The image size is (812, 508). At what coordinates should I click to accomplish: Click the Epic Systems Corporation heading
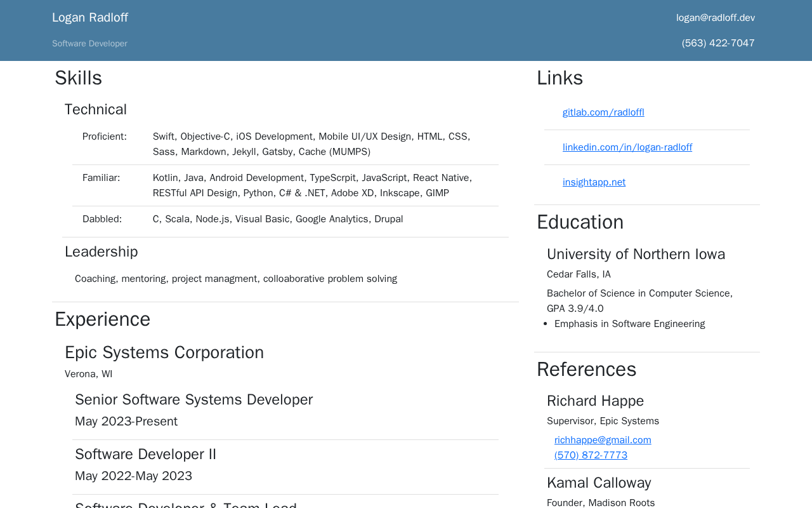pyautogui.click(x=164, y=352)
